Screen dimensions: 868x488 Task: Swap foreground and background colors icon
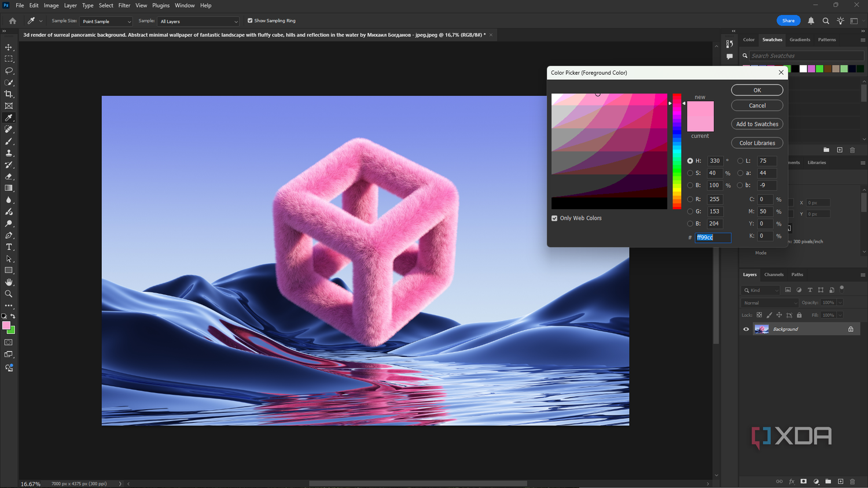(x=13, y=316)
